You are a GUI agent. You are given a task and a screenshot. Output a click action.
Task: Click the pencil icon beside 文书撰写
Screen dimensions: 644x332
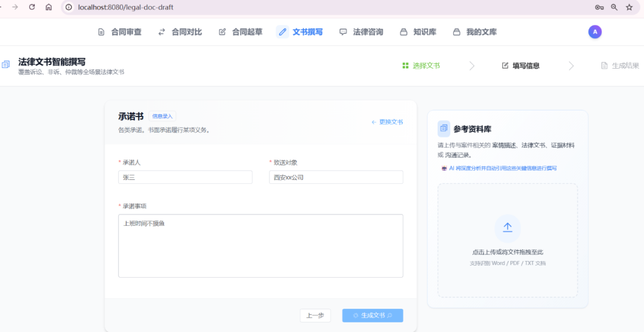click(283, 32)
